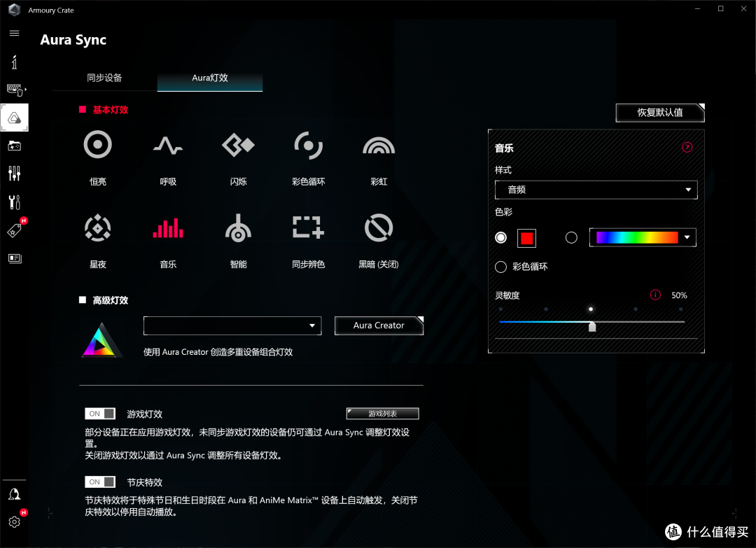Select the 音乐 music effect icon
756x548 pixels.
[168, 228]
